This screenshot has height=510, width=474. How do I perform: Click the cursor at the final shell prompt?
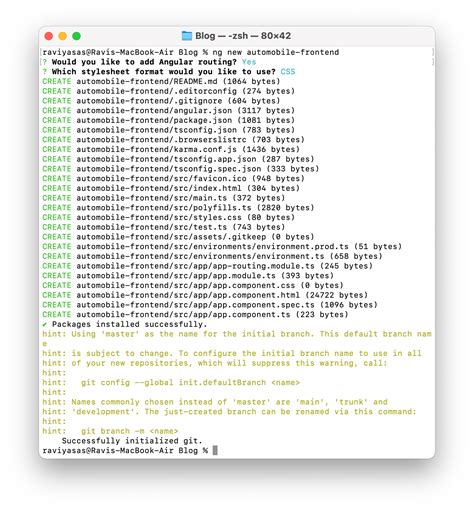tap(215, 450)
